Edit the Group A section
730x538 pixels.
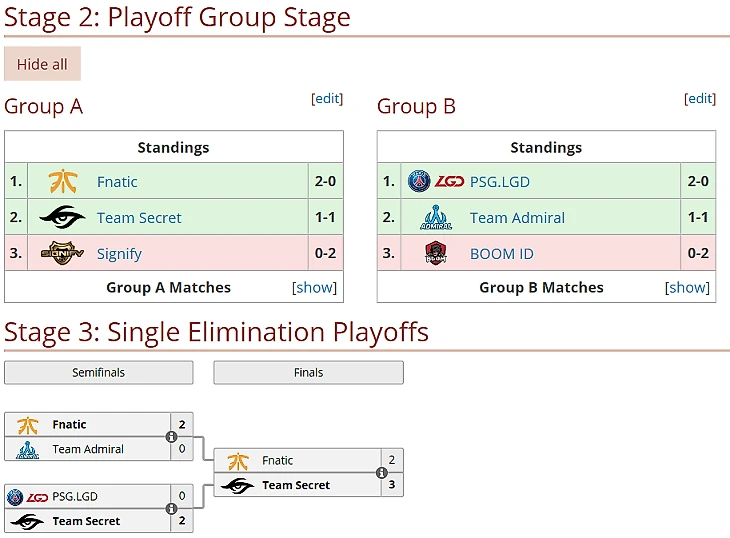pyautogui.click(x=327, y=98)
